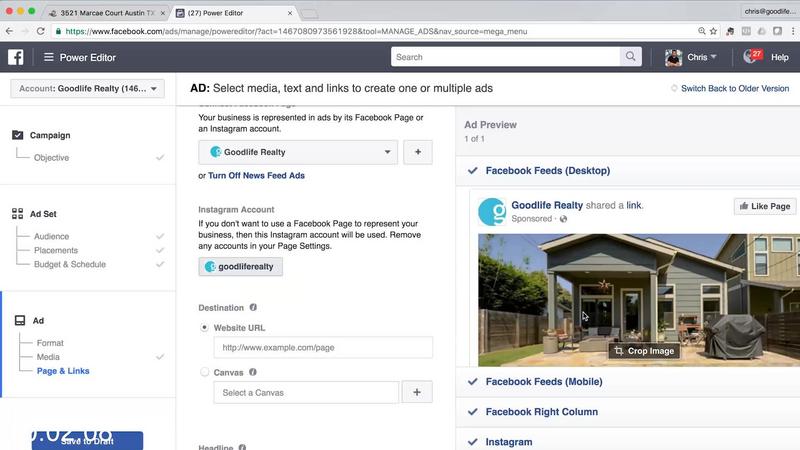Screen dimensions: 800x450
Task: Click sponsored globe privacy icon
Action: click(563, 219)
